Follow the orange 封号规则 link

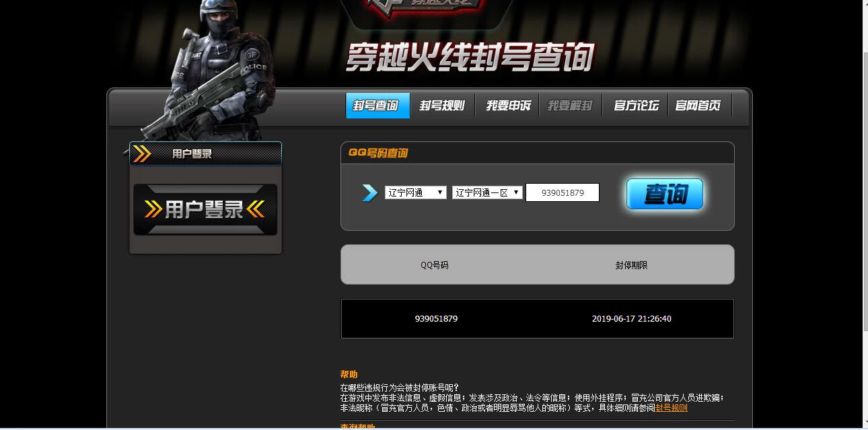(672, 408)
